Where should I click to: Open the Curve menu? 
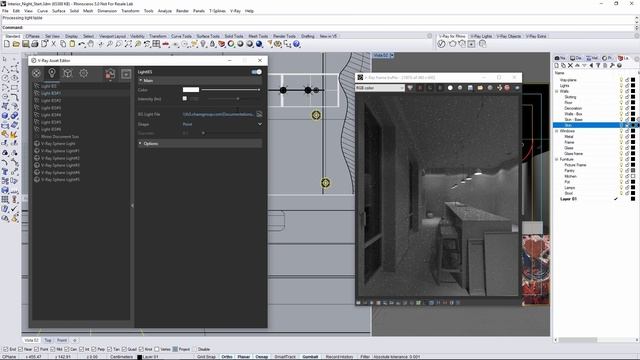coord(42,11)
